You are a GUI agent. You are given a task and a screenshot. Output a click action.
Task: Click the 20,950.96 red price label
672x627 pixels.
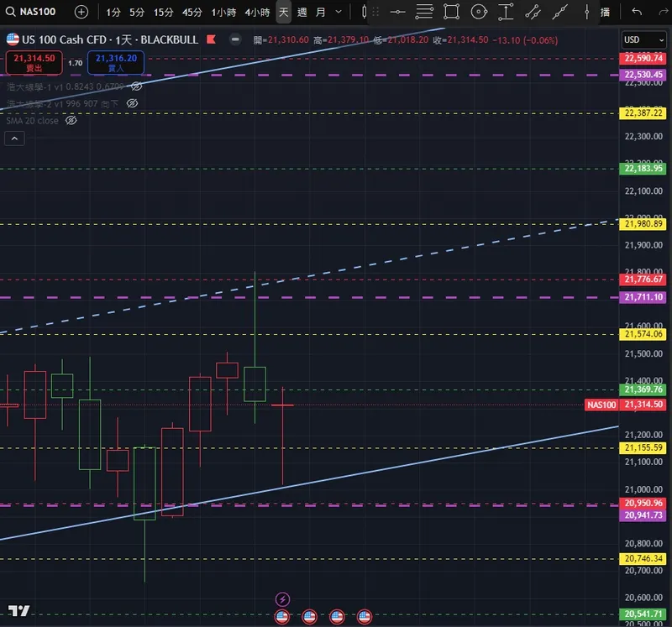(643, 504)
